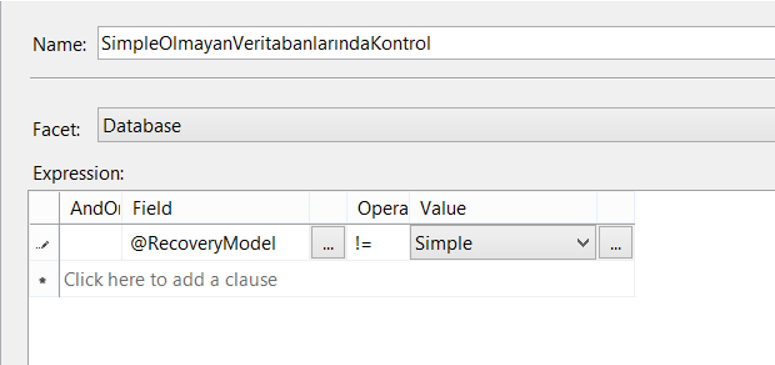Click the Operator column header
Screen dimensions: 775x365
[378, 208]
